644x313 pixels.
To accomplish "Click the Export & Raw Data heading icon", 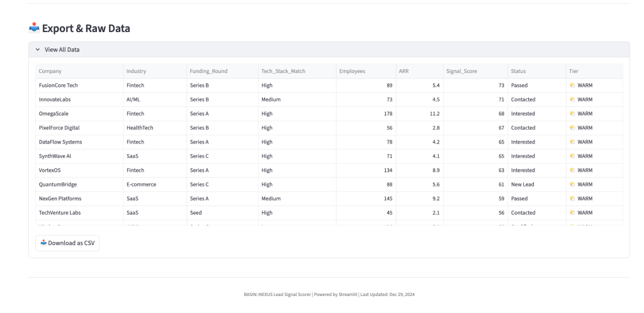I will pyautogui.click(x=34, y=28).
